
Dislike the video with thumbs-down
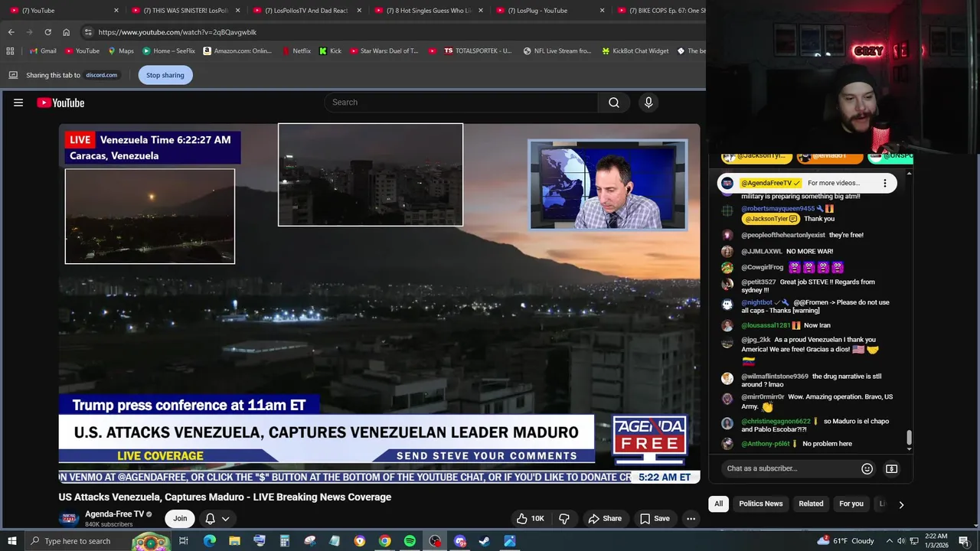click(x=564, y=518)
